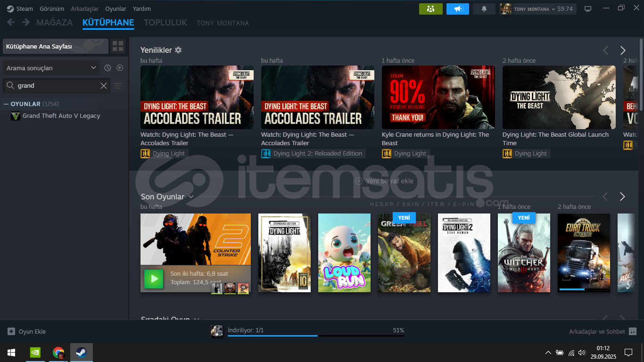Screen dimensions: 644x362
Task: Open the blue megaphone announcements button
Action: (458, 9)
